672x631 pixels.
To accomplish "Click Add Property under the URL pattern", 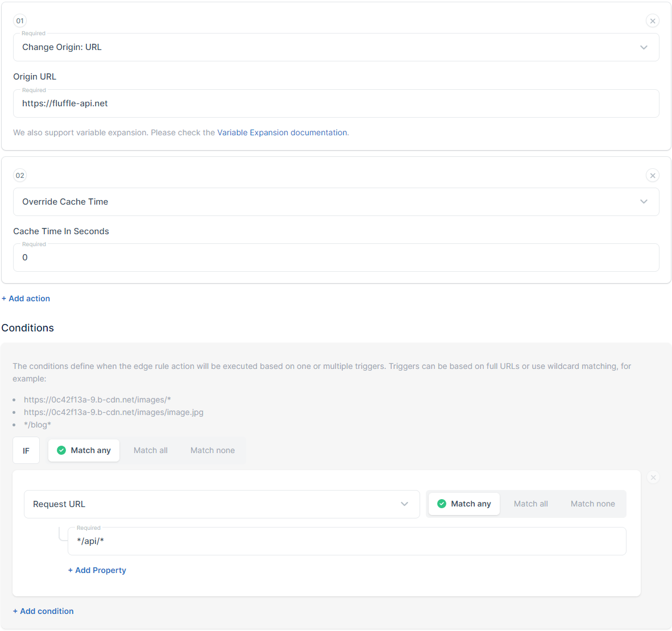I will click(x=97, y=570).
